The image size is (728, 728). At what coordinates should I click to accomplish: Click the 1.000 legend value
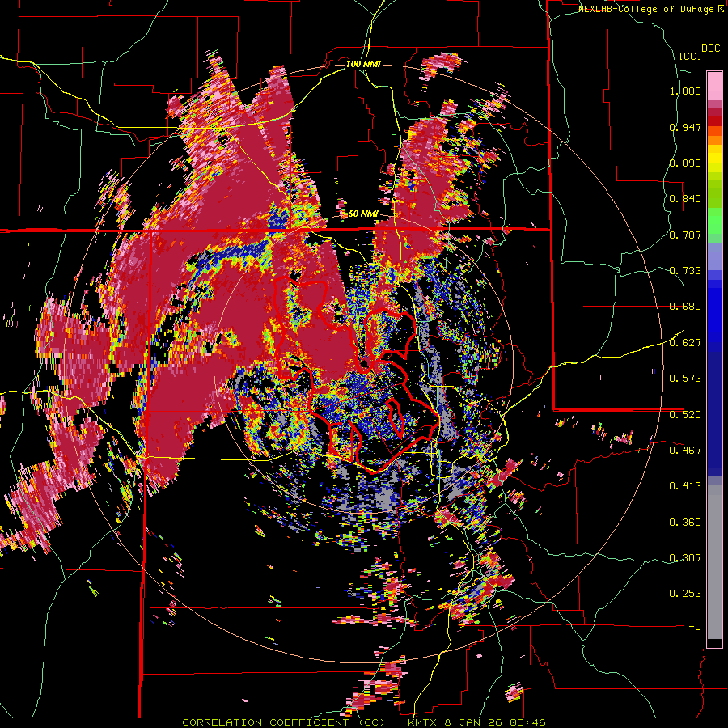tap(685, 91)
